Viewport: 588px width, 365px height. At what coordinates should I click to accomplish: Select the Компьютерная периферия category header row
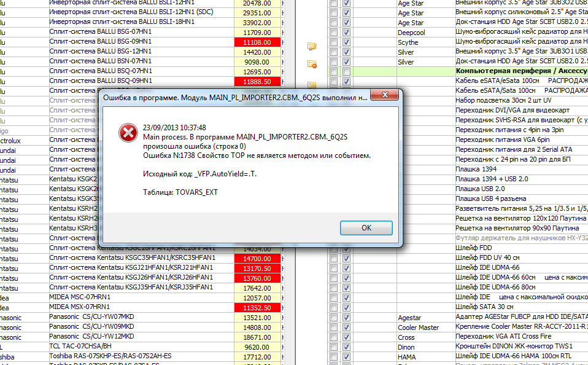coord(458,71)
